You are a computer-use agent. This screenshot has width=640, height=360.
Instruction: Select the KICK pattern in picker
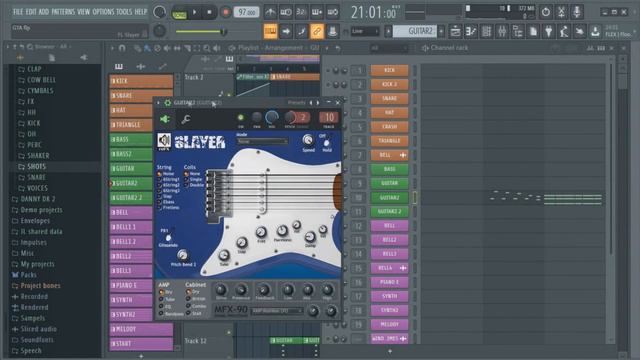pyautogui.click(x=141, y=81)
